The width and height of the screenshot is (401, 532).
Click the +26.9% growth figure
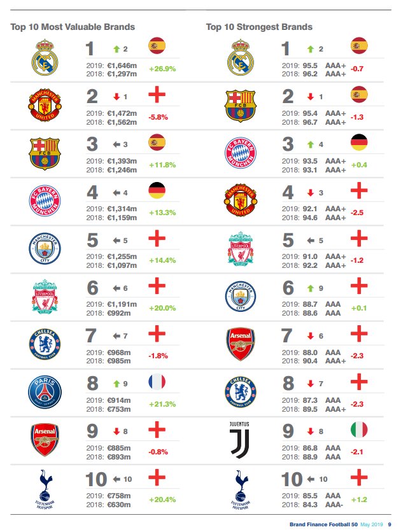tap(162, 69)
